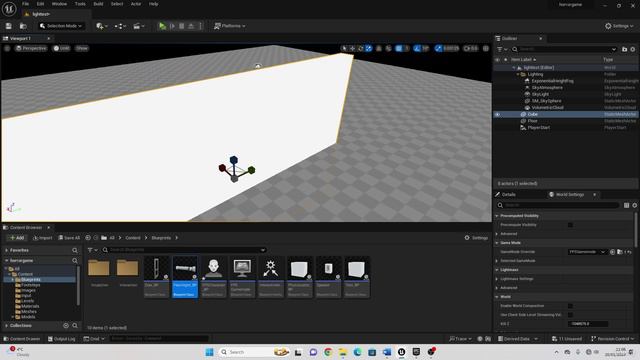The width and height of the screenshot is (640, 360).
Task: Expand Lightmass Settings row
Action: [497, 279]
